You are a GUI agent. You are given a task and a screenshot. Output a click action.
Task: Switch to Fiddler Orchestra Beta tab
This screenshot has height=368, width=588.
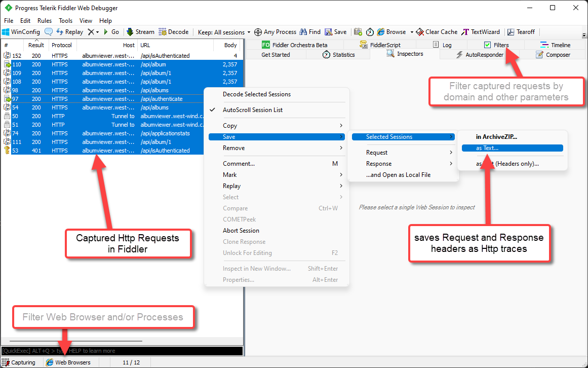(294, 45)
